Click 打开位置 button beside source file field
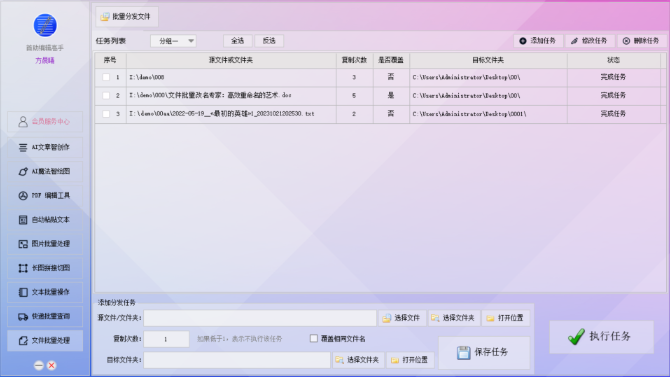This screenshot has width=670, height=377. [505, 318]
